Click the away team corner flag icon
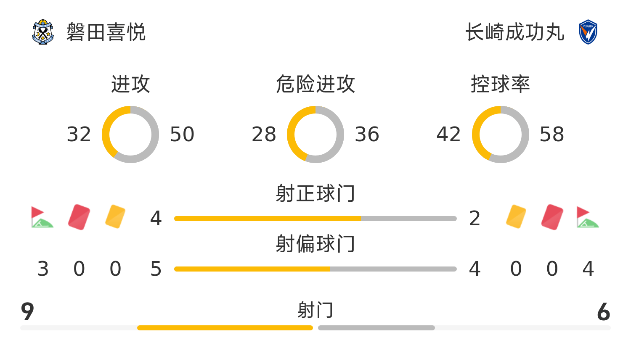This screenshot has width=631, height=364. [588, 217]
